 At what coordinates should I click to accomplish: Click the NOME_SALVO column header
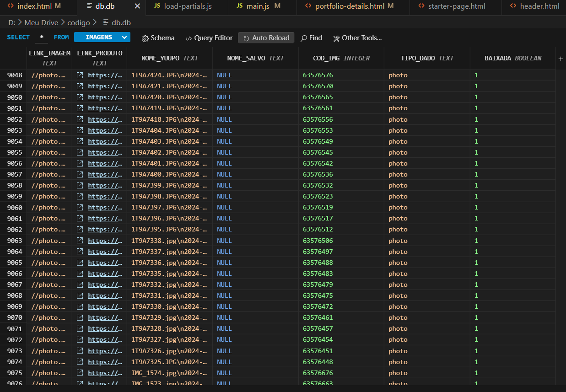[x=256, y=58]
